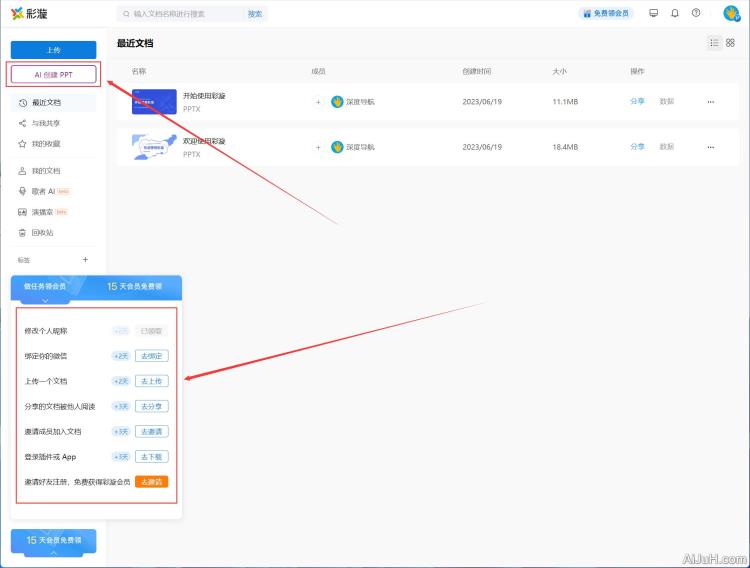Click 分享 for the 开始使用彩漩 document

(x=637, y=102)
